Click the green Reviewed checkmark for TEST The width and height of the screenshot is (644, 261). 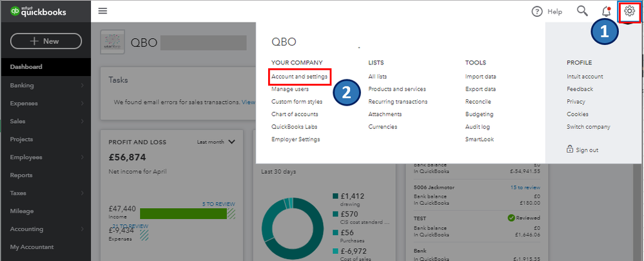coord(511,218)
